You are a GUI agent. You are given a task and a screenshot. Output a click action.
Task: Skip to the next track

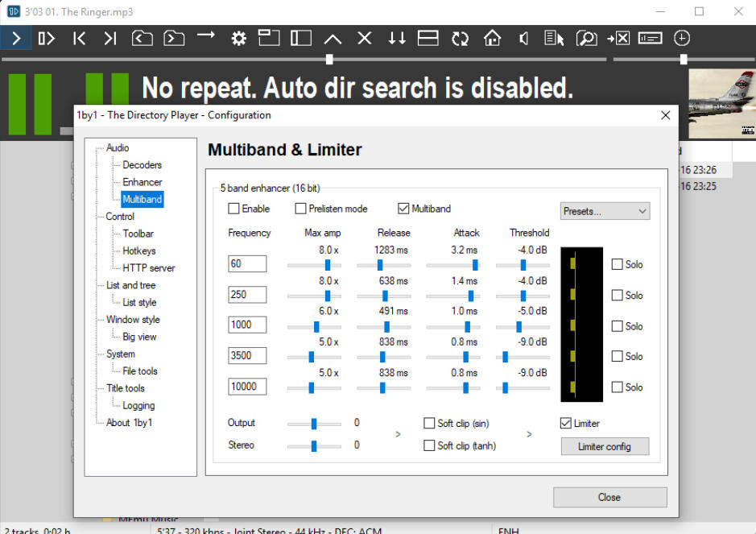pos(110,38)
